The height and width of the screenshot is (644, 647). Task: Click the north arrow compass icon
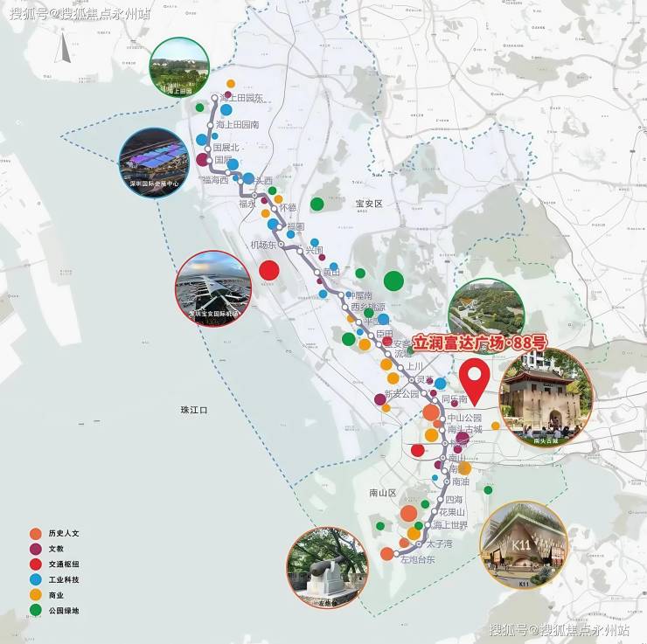click(x=64, y=48)
